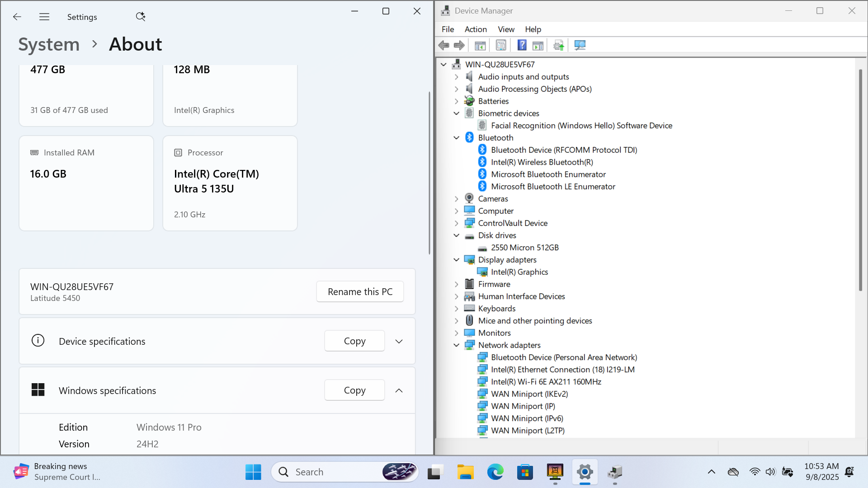Screen dimensions: 868x488
Task: Click the Action pane toggle toolbar icon
Action: pyautogui.click(x=538, y=45)
